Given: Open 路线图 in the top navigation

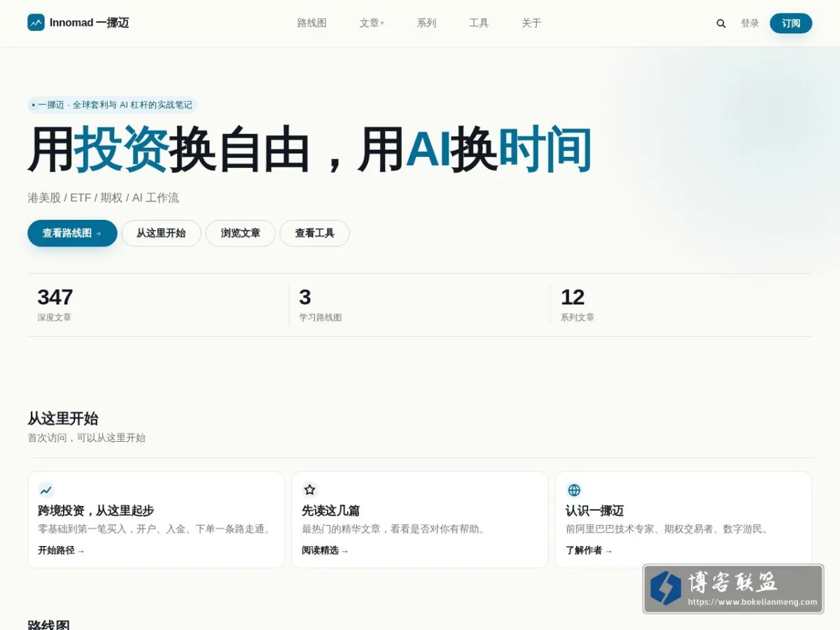Looking at the screenshot, I should [312, 23].
